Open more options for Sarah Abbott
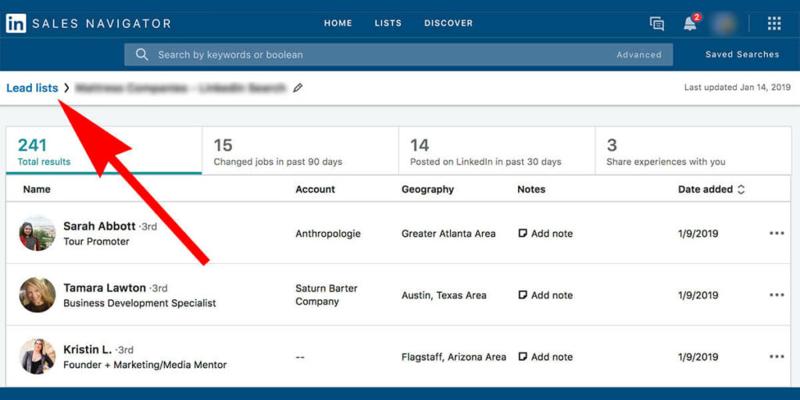Viewport: 800px width, 400px height. pos(776,234)
